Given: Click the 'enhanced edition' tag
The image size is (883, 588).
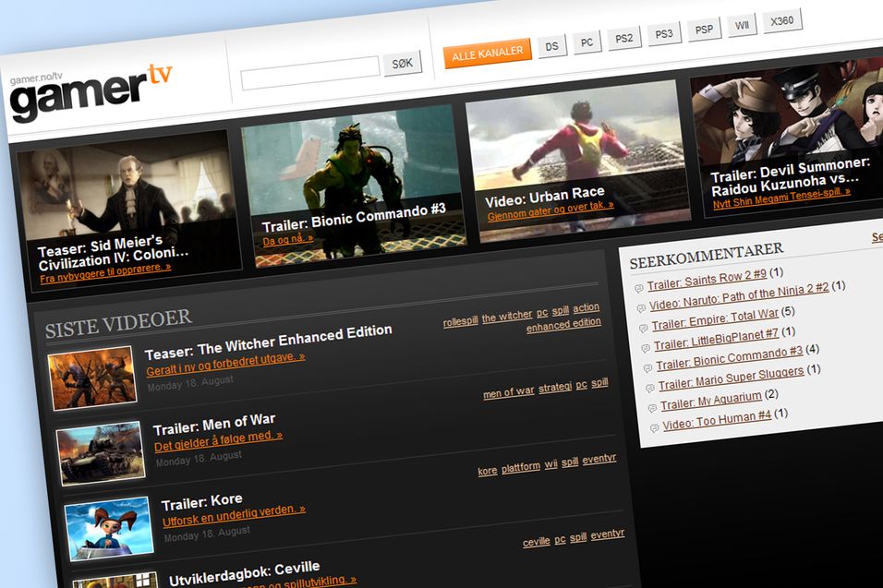Looking at the screenshot, I should click(x=563, y=325).
